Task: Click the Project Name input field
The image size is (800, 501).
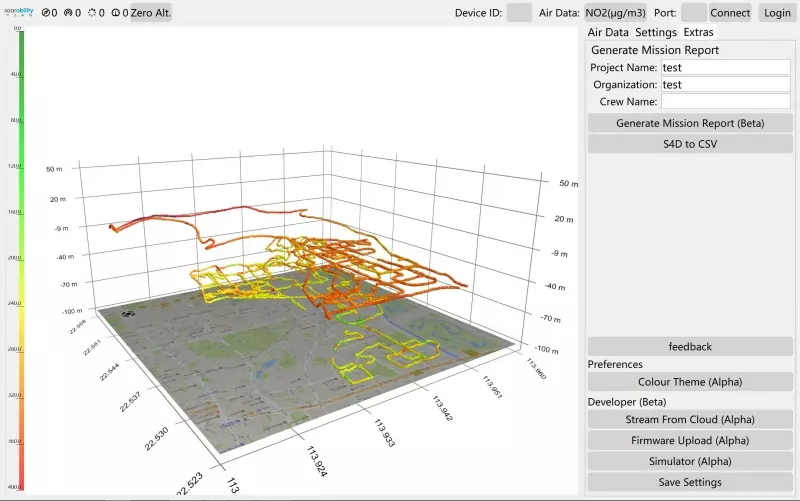Action: click(726, 67)
